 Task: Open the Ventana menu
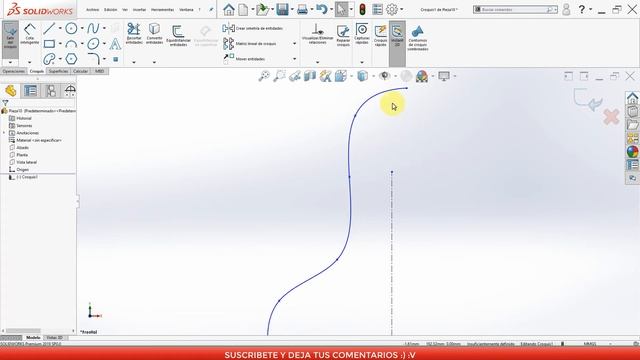point(186,9)
